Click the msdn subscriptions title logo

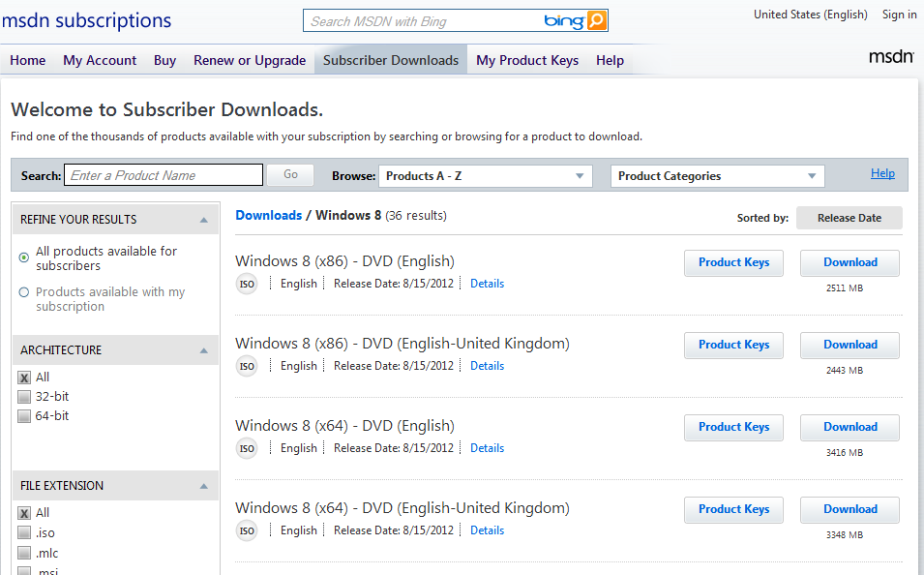[87, 20]
